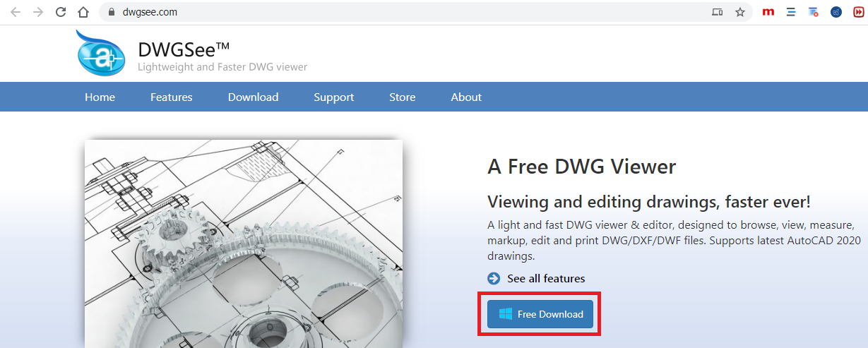Click the browser forward arrow
This screenshot has width=868, height=348.
(38, 12)
